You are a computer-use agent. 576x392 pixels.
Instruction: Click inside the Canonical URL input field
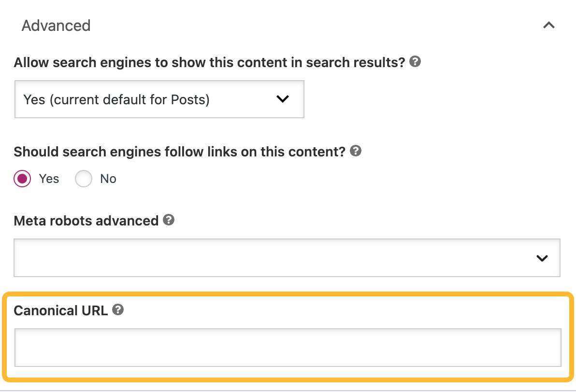[288, 348]
